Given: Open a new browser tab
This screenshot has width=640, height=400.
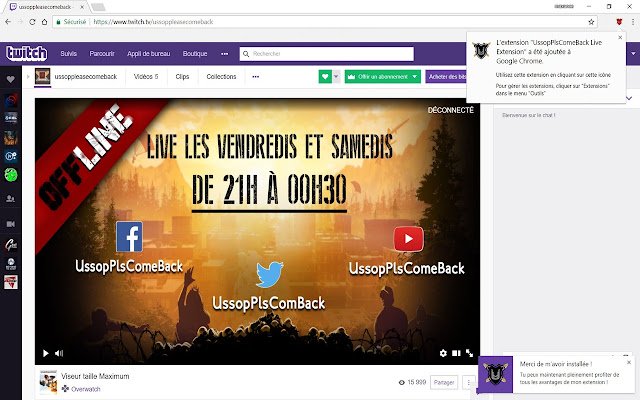Looking at the screenshot, I should click(98, 7).
